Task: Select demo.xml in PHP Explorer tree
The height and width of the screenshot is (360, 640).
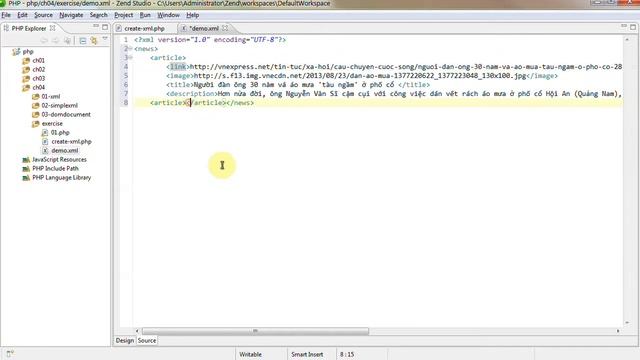Action: (65, 150)
